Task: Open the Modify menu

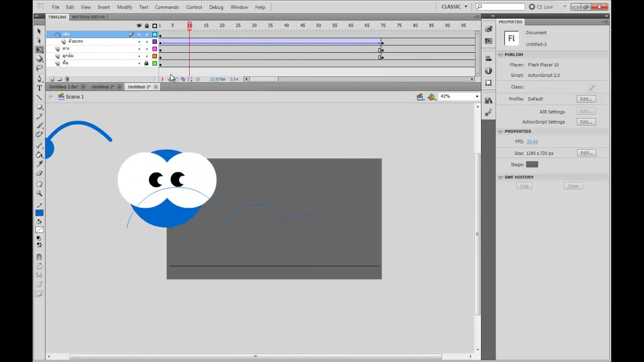Action: [124, 7]
